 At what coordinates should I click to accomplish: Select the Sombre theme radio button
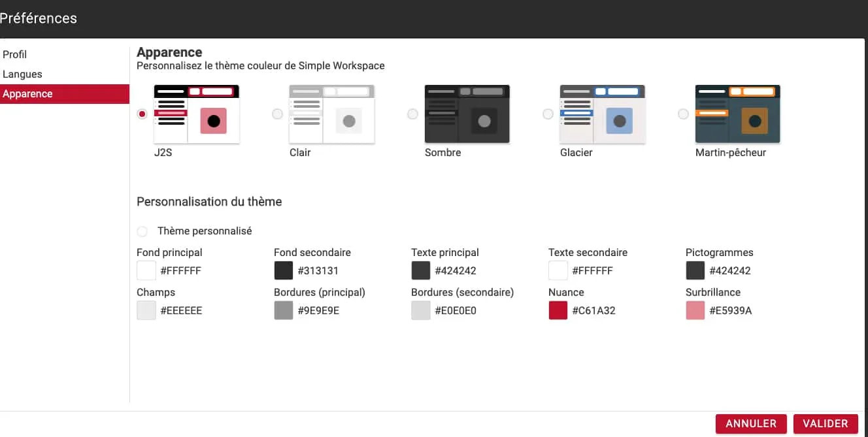(x=412, y=114)
